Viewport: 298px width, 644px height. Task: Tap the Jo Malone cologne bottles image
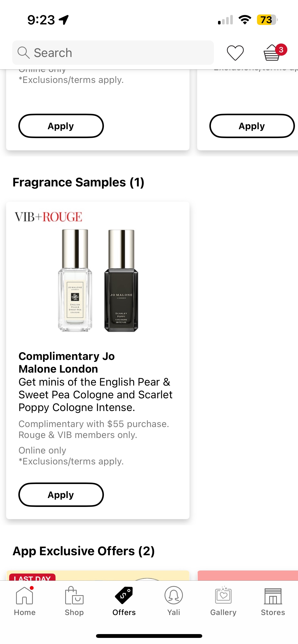point(98,280)
